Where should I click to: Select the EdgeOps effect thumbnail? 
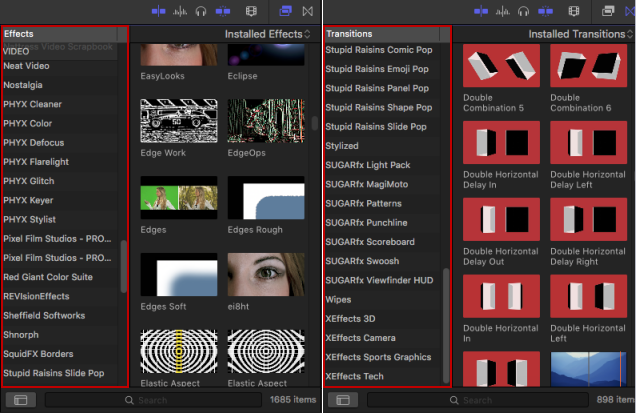coord(266,121)
